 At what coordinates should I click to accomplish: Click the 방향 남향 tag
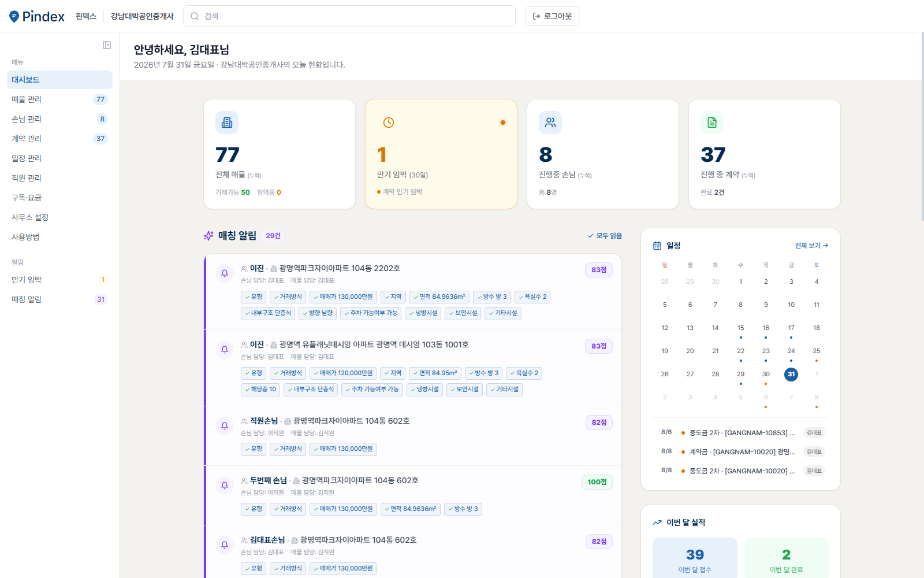[x=318, y=313]
